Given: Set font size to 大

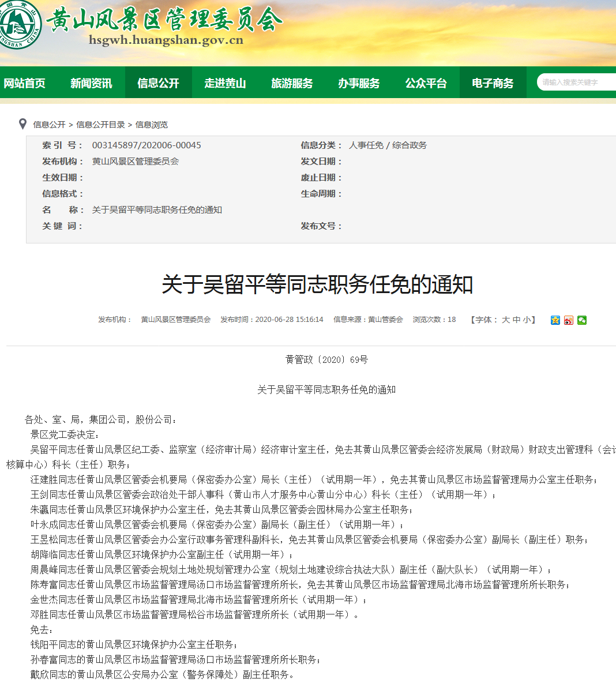Looking at the screenshot, I should (506, 320).
